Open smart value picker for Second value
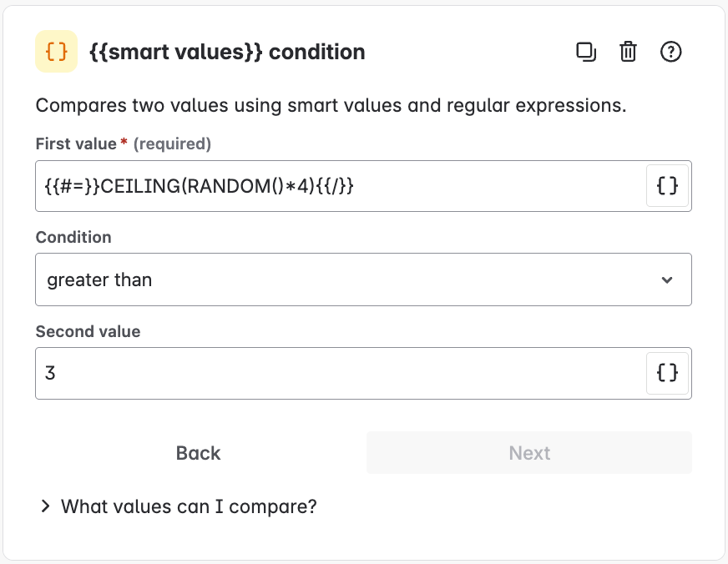 pos(667,373)
